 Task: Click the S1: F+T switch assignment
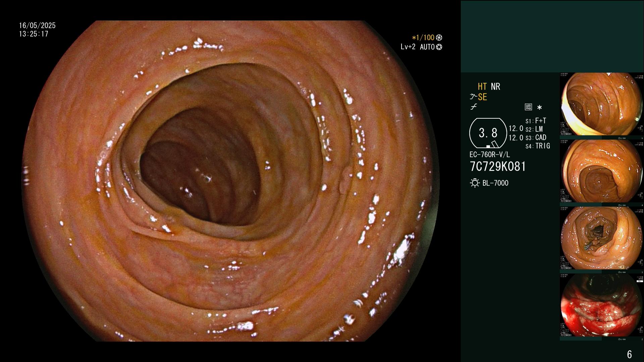[536, 121]
